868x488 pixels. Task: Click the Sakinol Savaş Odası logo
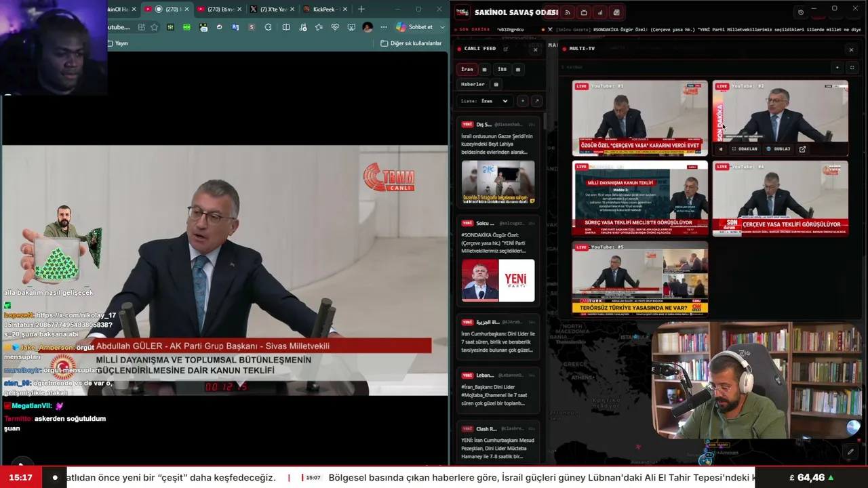[x=462, y=12]
